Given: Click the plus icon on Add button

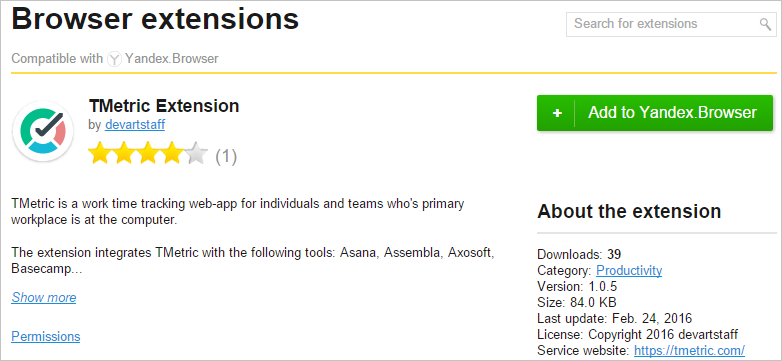Looking at the screenshot, I should (557, 113).
